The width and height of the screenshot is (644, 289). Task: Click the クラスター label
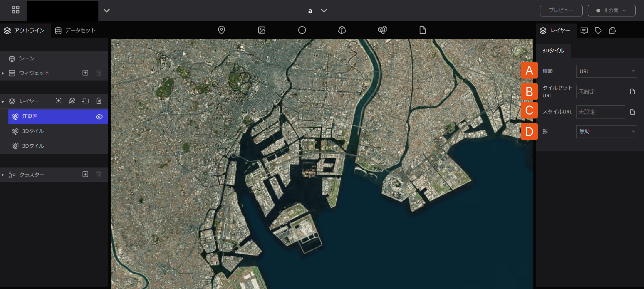32,175
